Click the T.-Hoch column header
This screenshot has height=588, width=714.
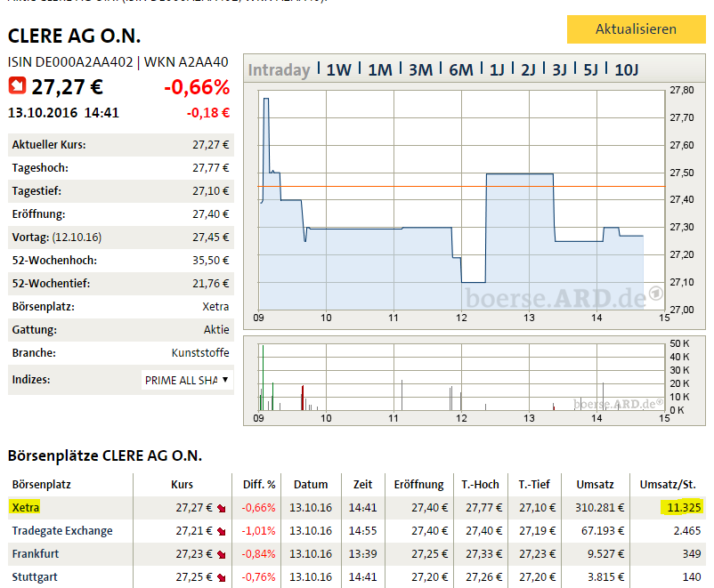(x=480, y=484)
